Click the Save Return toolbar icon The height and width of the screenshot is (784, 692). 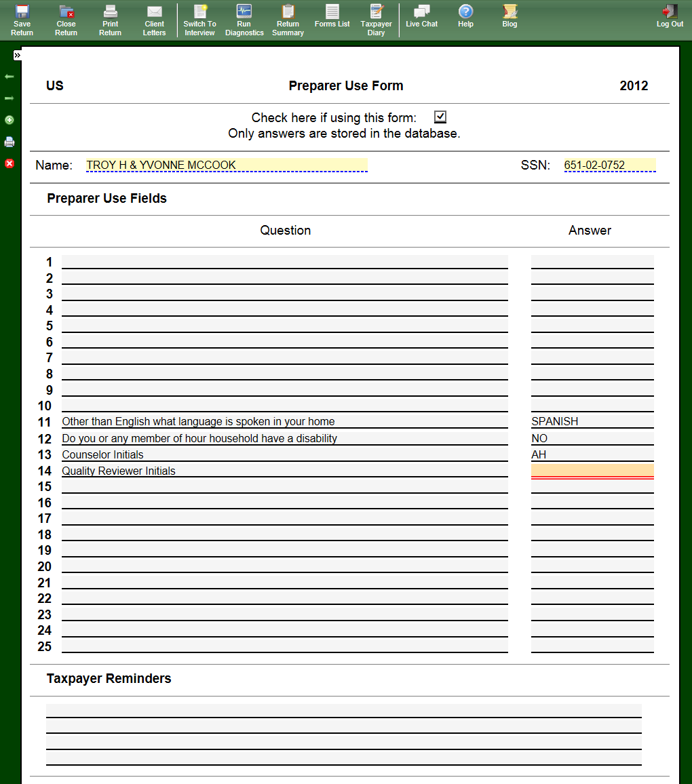coord(22,20)
